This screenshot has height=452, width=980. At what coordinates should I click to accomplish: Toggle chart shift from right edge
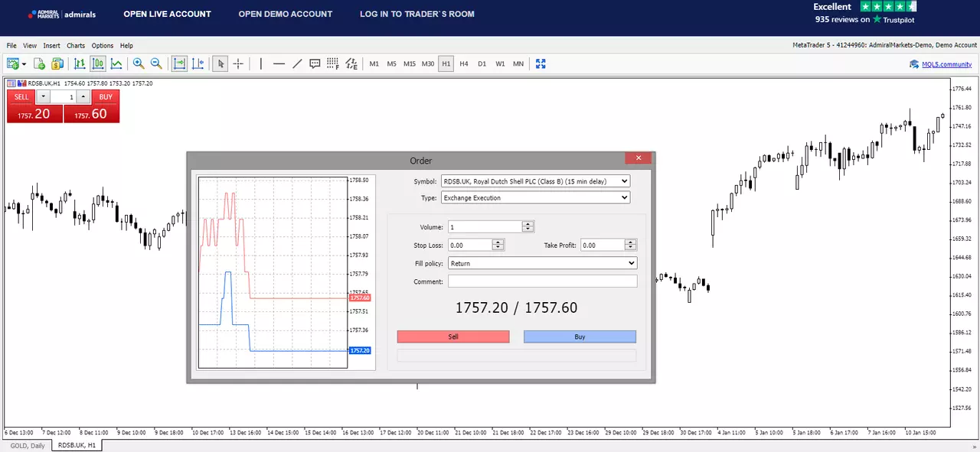198,64
